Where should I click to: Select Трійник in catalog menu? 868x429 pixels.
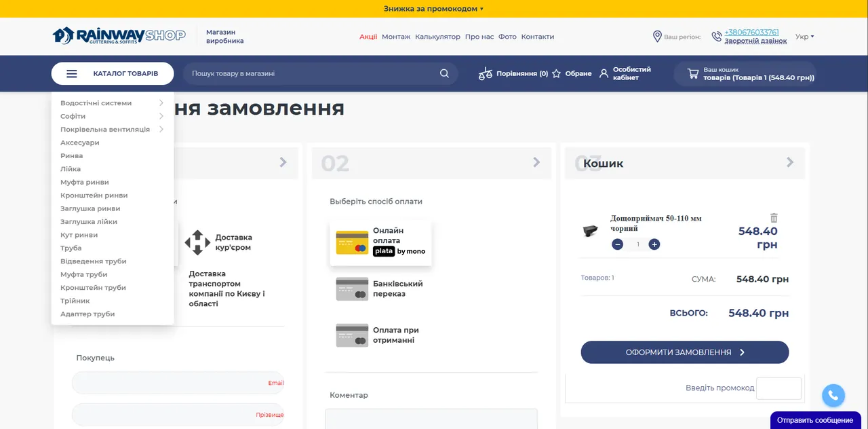click(75, 301)
